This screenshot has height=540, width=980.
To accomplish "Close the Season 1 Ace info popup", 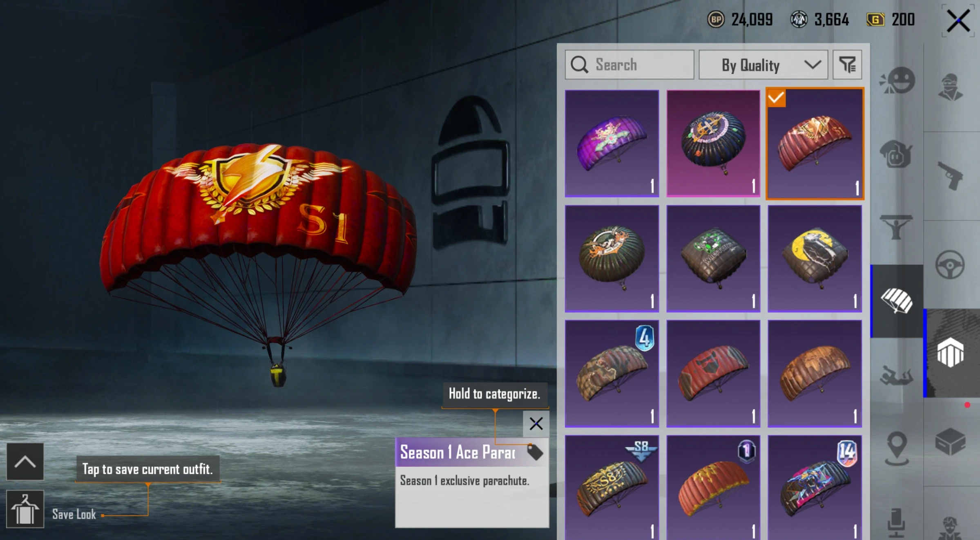I will click(x=536, y=423).
